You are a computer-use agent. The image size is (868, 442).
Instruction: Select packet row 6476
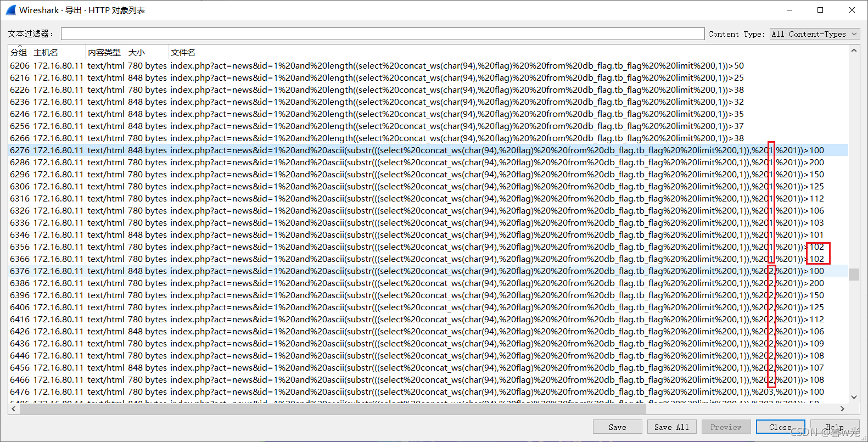(x=428, y=391)
